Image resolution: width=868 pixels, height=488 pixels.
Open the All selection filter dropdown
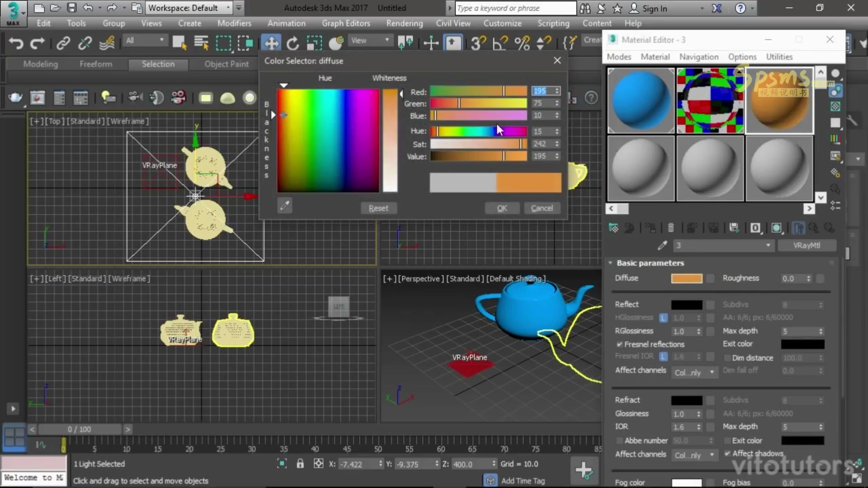145,41
